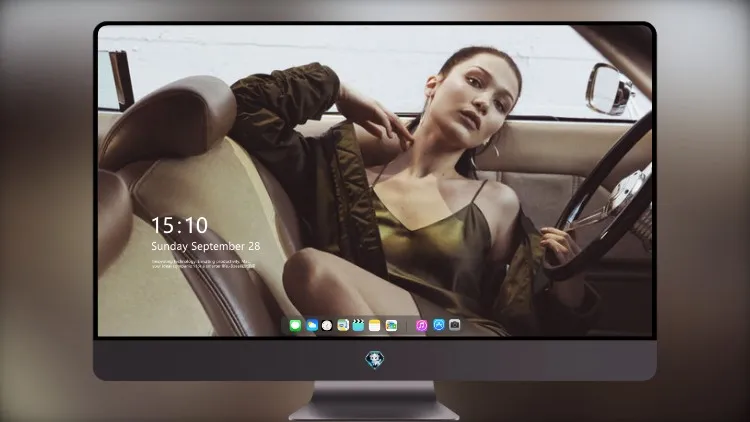Open the yellow Notes app in dock
The height and width of the screenshot is (422, 750).
tap(375, 326)
